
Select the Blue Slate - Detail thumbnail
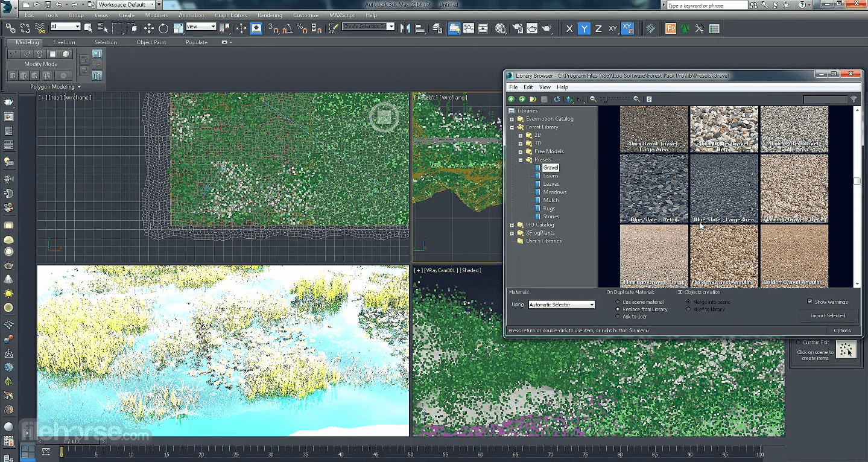coord(654,188)
